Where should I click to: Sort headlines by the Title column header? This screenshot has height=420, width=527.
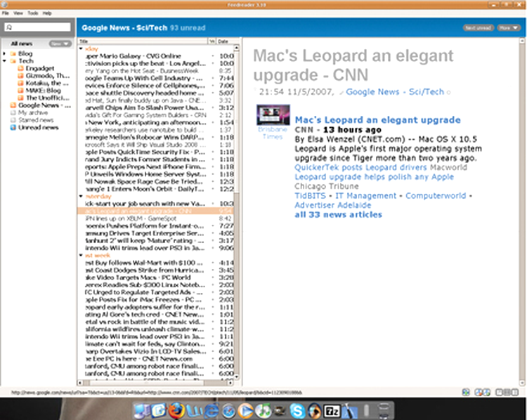[143, 41]
